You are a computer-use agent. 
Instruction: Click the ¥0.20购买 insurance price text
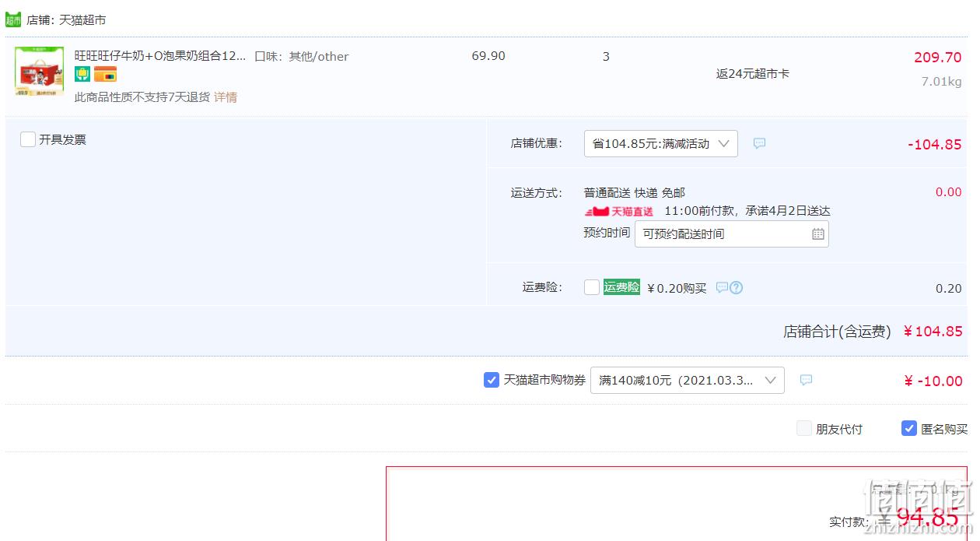pos(677,288)
